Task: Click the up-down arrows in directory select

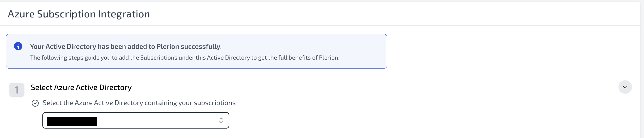Action: click(221, 120)
